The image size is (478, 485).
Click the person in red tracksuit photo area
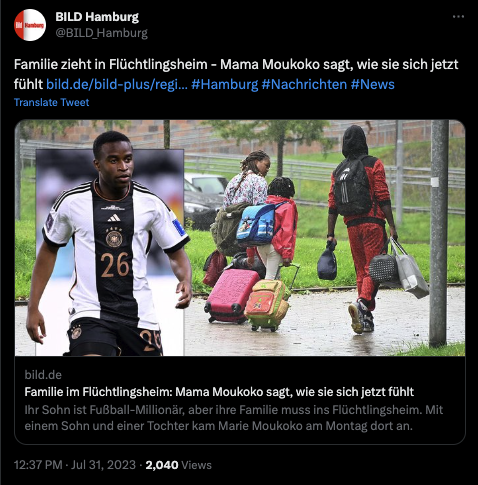(362, 229)
